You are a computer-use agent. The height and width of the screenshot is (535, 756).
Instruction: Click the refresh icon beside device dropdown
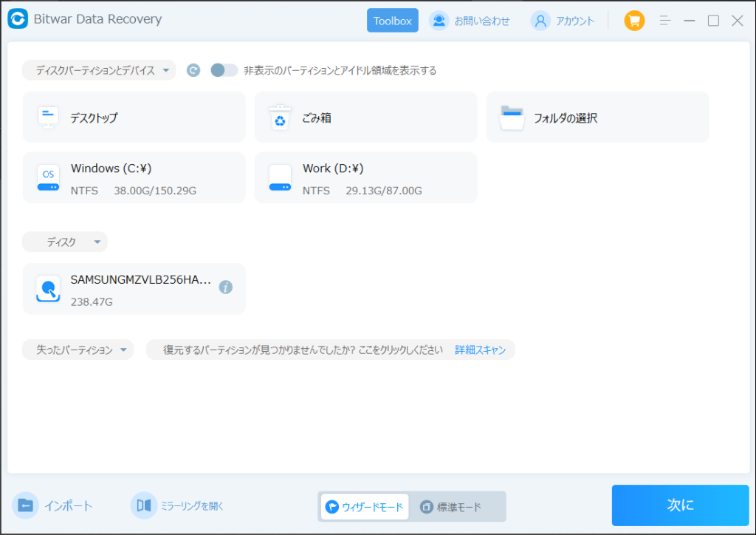pyautogui.click(x=193, y=70)
